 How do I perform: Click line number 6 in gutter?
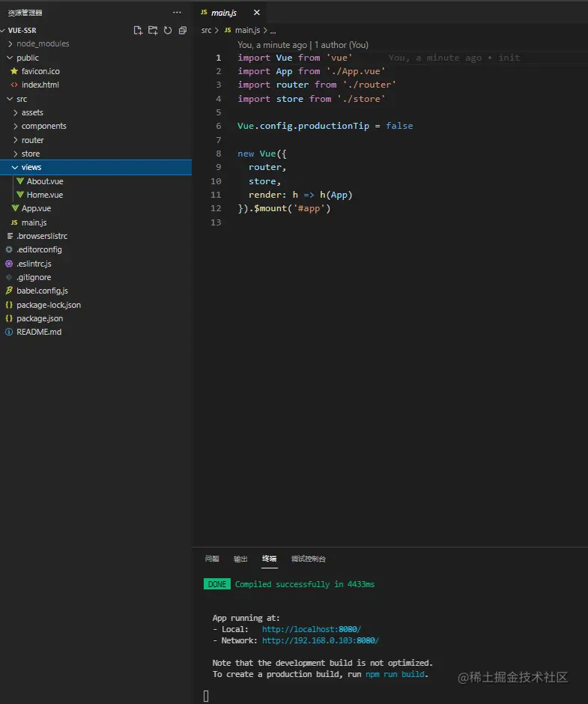pos(218,126)
